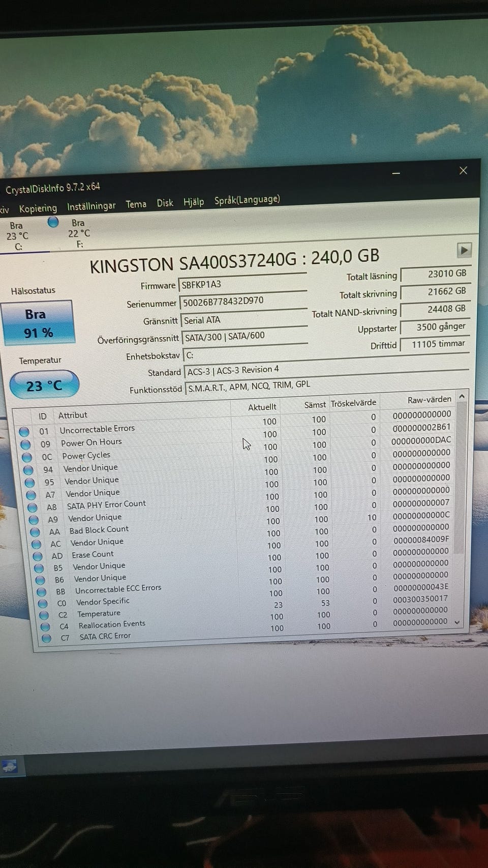Click the Tröskelvärde column header
This screenshot has height=868, width=488.
(x=354, y=403)
